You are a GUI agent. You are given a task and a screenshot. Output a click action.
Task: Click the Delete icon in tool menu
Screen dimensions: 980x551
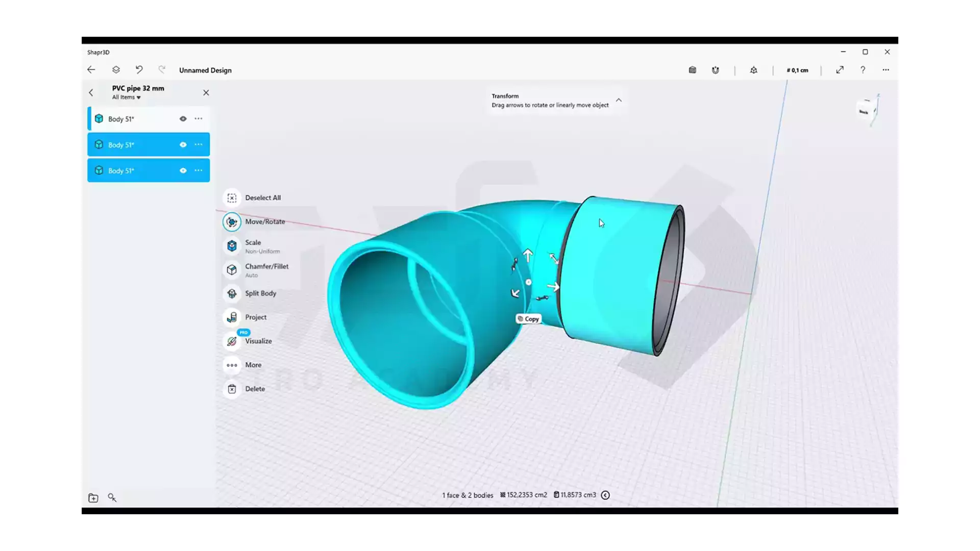pyautogui.click(x=232, y=389)
